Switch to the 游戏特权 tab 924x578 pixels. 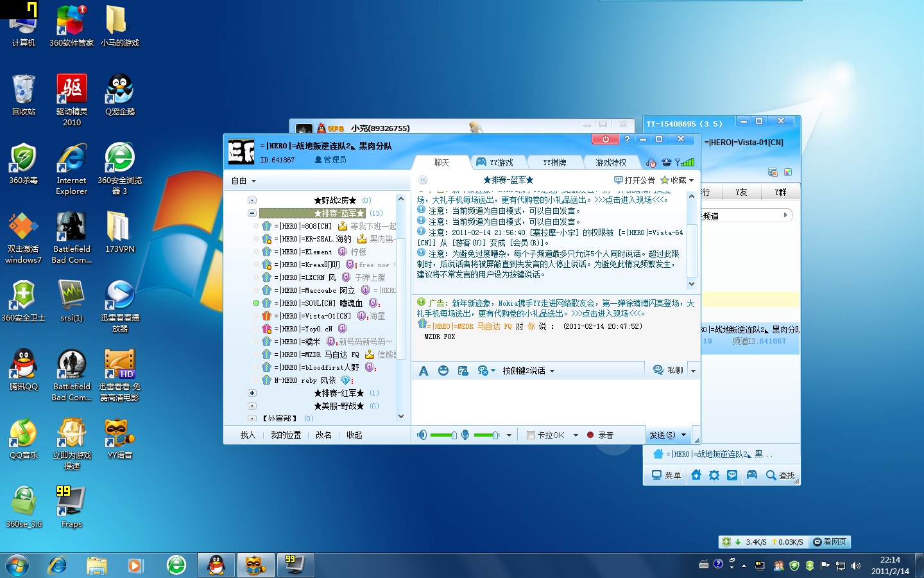[611, 162]
